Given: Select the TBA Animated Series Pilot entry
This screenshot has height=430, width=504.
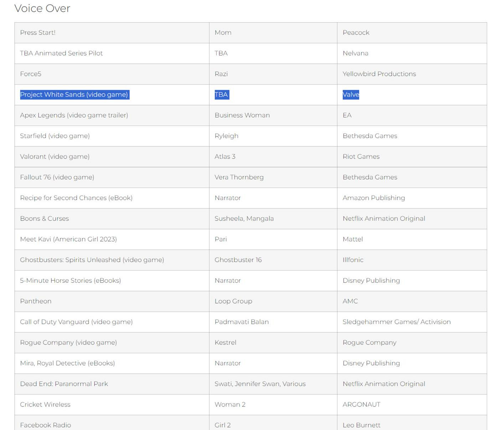Looking at the screenshot, I should point(61,53).
